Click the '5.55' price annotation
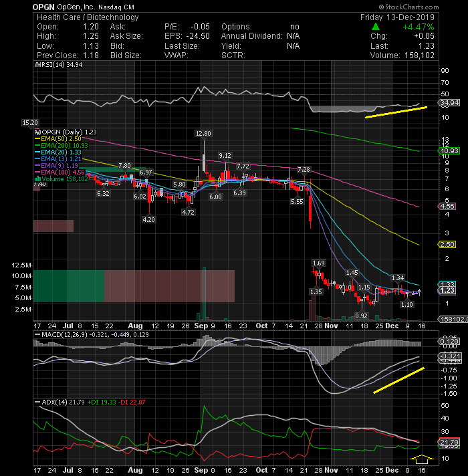This screenshot has width=468, height=476. pyautogui.click(x=297, y=202)
